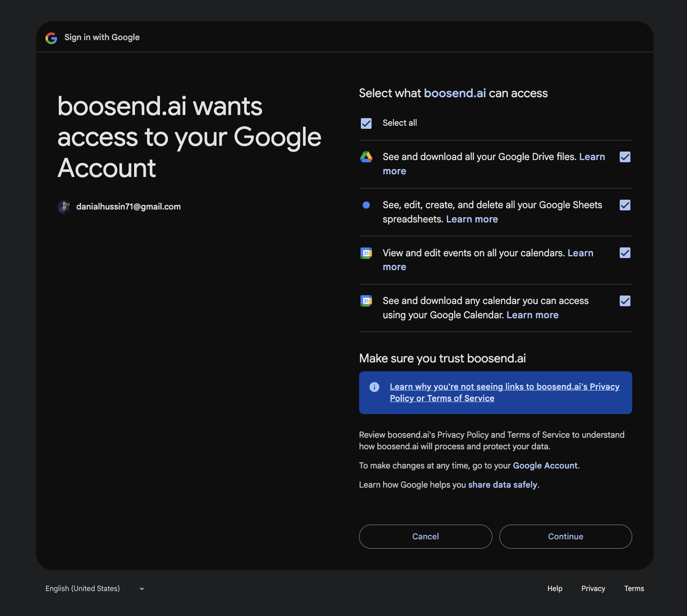Click the Google Drive icon
Screen dimensions: 687x616
point(366,157)
